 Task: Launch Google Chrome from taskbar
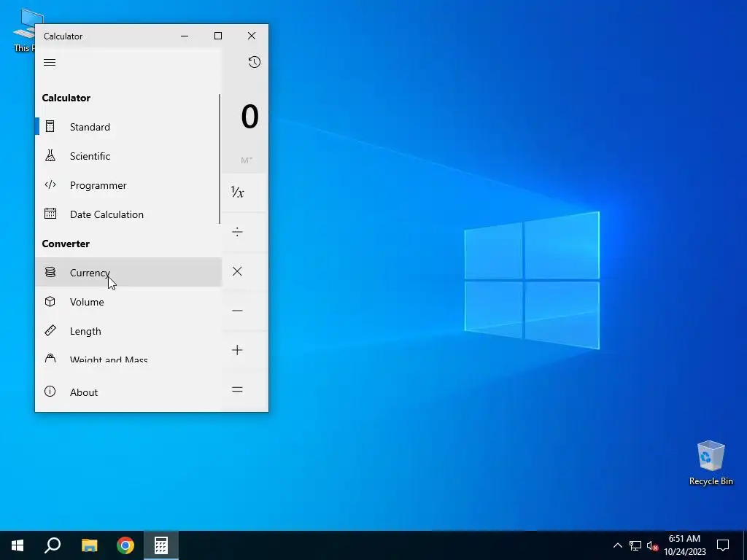[125, 545]
